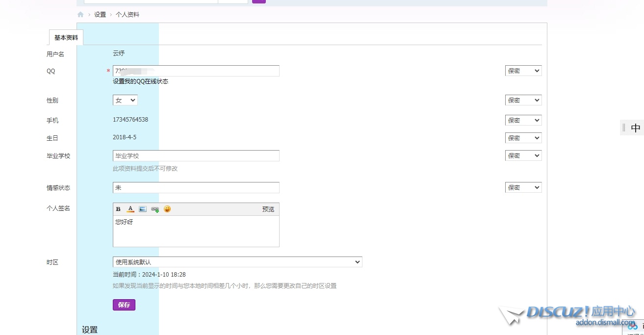This screenshot has height=335, width=644.
Task: Open the 性别 gender dropdown
Action: pyautogui.click(x=125, y=101)
